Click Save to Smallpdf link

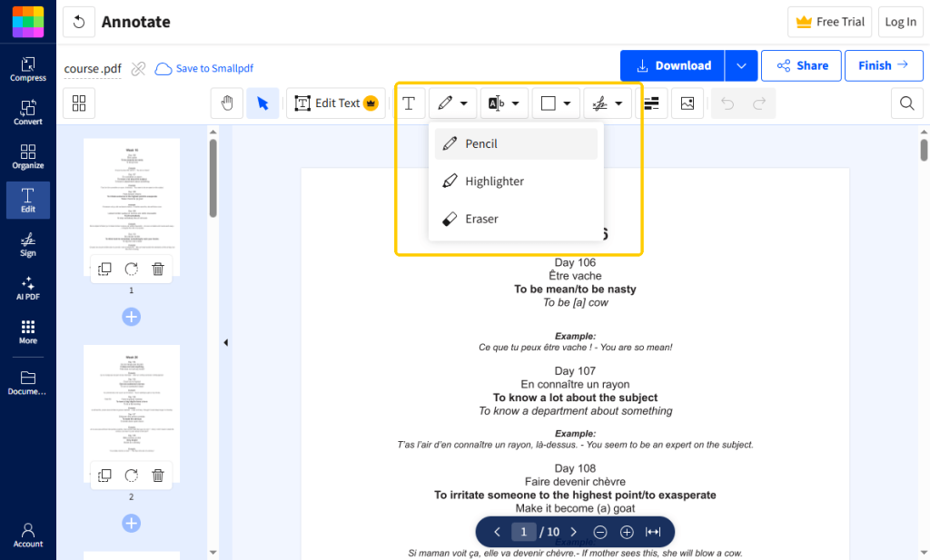click(x=204, y=69)
